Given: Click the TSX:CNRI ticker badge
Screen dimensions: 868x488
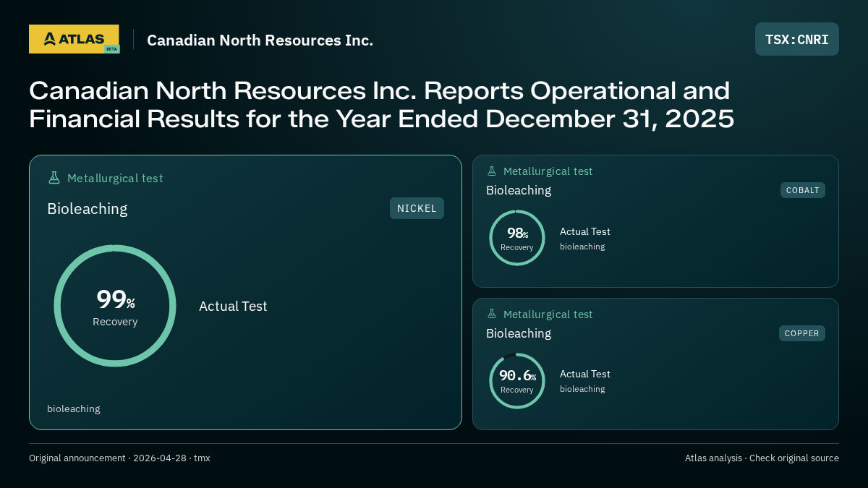Looking at the screenshot, I should click(x=797, y=39).
